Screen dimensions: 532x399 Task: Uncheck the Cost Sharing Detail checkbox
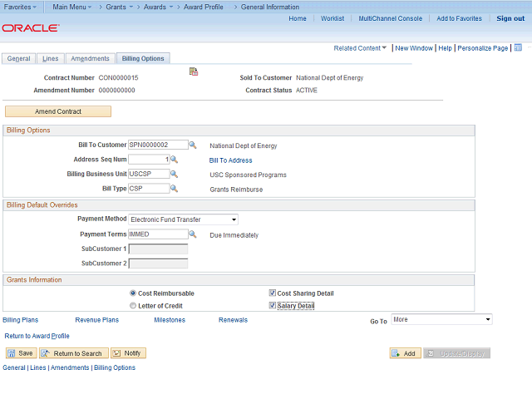point(272,293)
